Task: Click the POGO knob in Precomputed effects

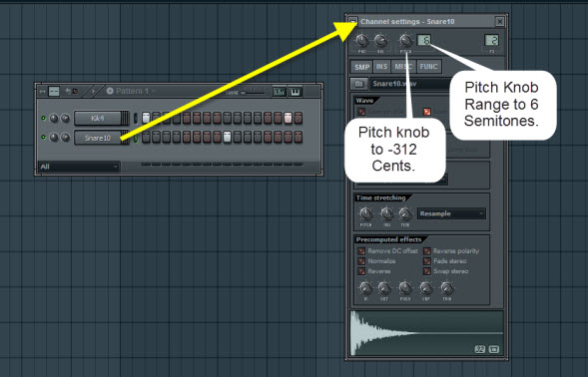Action: click(405, 288)
